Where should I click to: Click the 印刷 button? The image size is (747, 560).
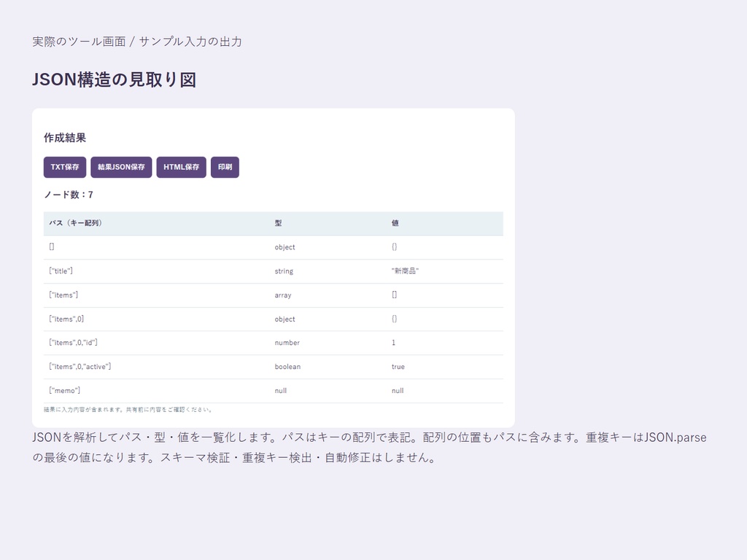pos(225,167)
